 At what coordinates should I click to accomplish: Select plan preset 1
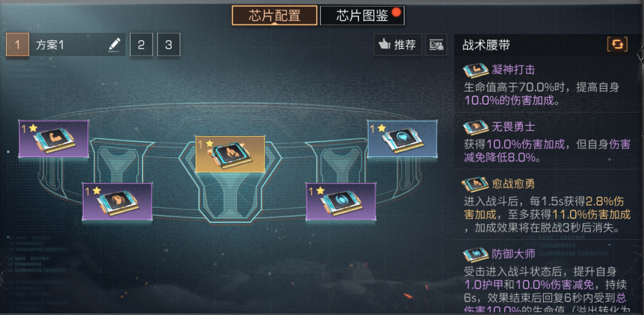click(x=17, y=44)
